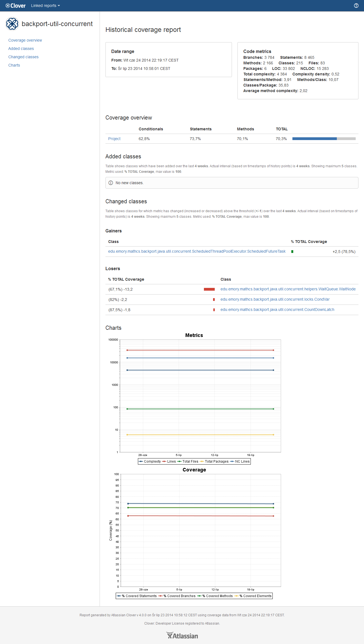Expand the Linked reports dropdown
This screenshot has height=644, width=364.
pos(45,6)
